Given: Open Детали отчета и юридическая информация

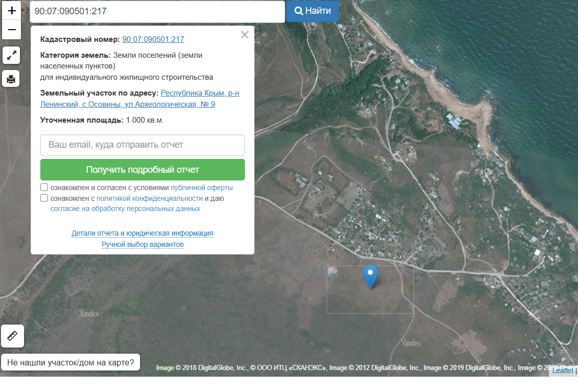Looking at the screenshot, I should point(142,233).
